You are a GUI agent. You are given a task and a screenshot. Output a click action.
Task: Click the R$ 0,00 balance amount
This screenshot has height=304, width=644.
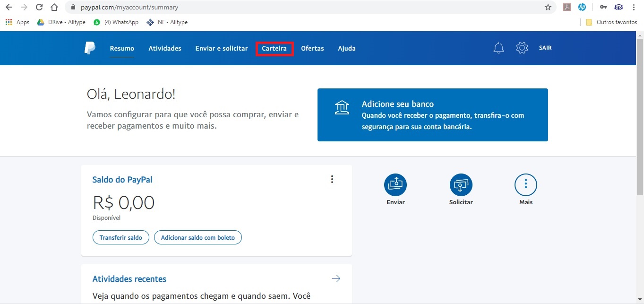click(x=124, y=203)
